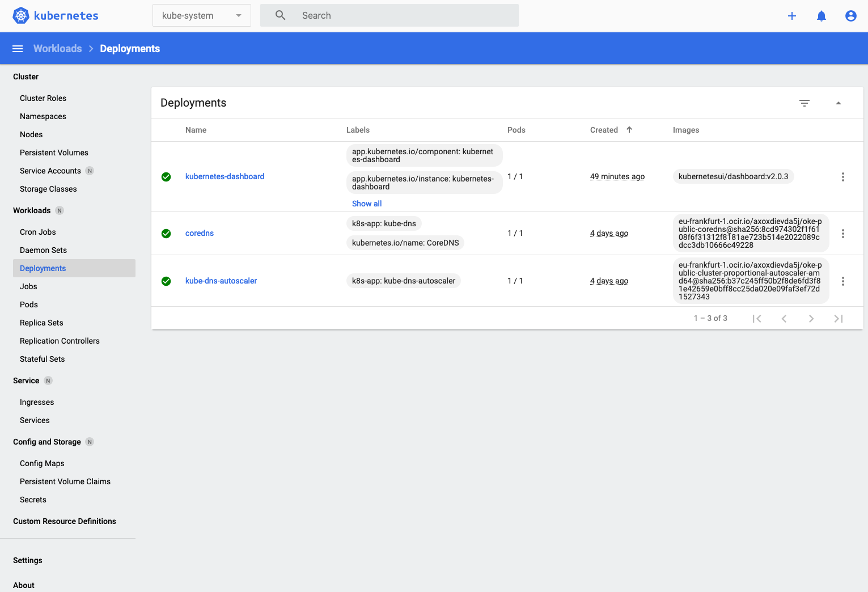The width and height of the screenshot is (868, 592).
Task: Open Custom Resource Definitions
Action: [65, 521]
